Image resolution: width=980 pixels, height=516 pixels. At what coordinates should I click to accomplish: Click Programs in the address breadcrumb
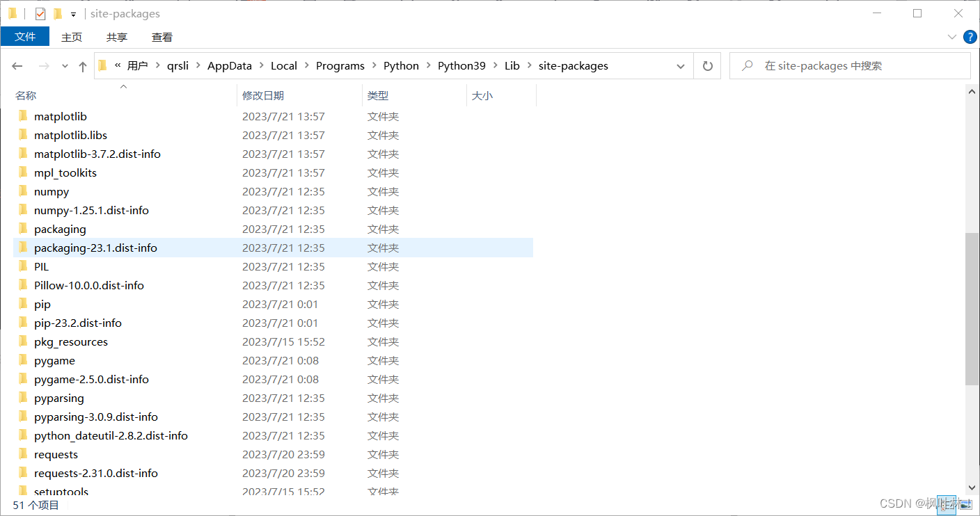pos(340,66)
